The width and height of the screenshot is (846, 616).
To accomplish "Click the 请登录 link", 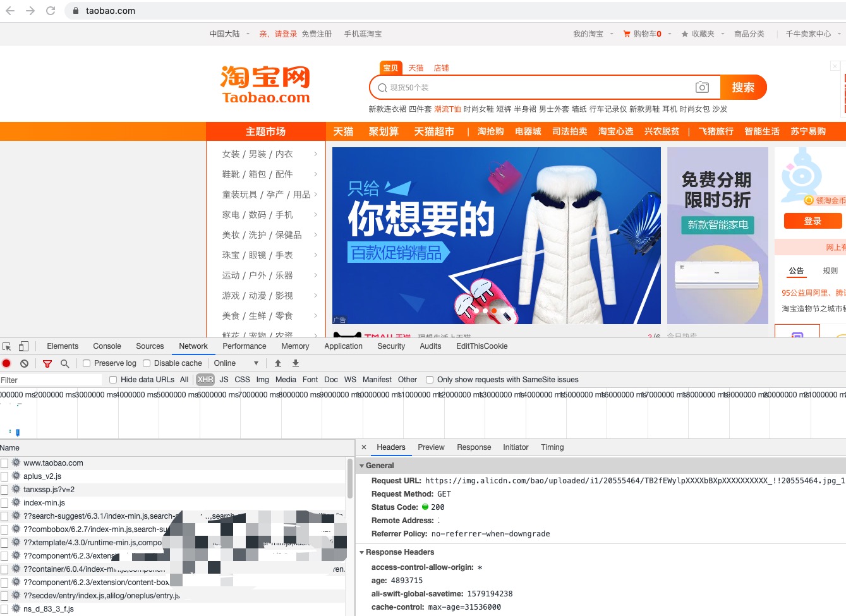I will pos(286,34).
